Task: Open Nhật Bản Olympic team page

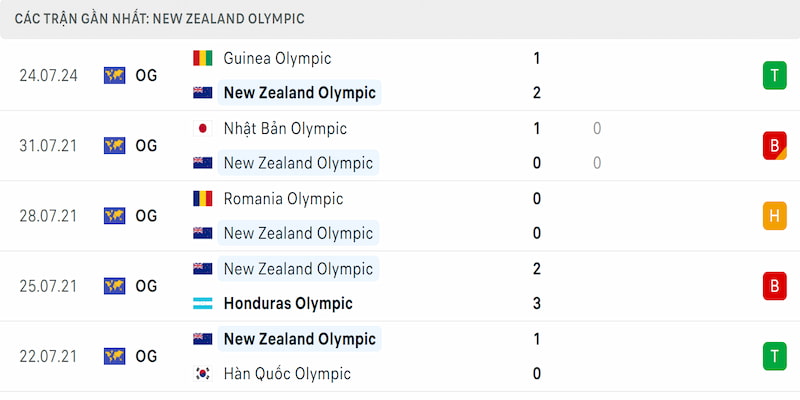Action: (285, 129)
